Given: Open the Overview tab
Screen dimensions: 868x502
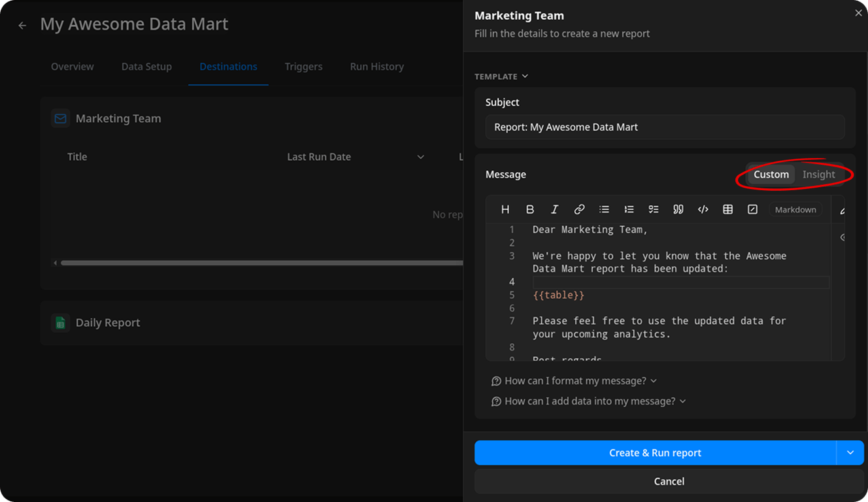Looking at the screenshot, I should tap(73, 67).
